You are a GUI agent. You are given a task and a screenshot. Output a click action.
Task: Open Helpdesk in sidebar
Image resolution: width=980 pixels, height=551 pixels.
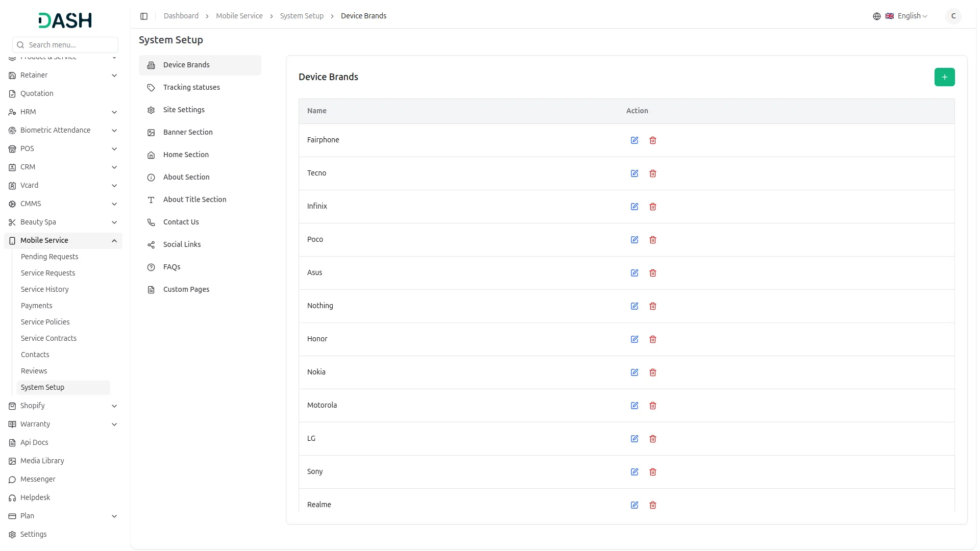(63, 497)
